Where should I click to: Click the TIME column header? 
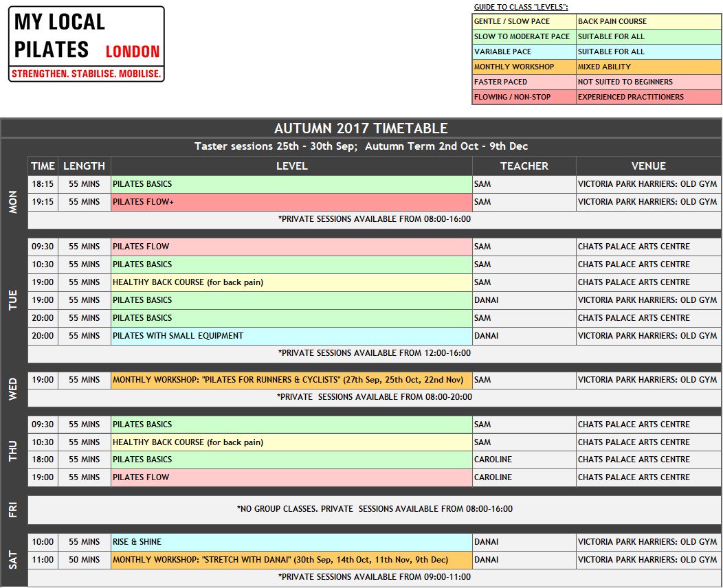point(43,166)
